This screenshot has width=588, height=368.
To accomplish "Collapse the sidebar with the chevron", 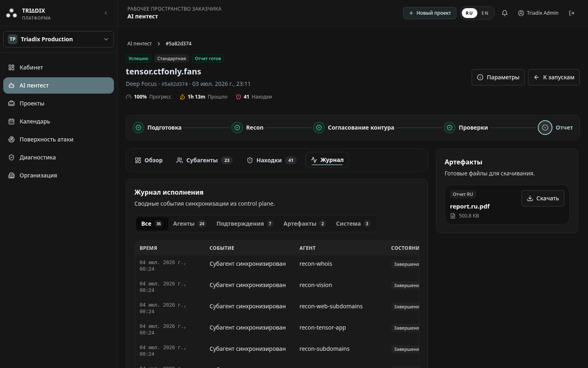I will pos(106,13).
